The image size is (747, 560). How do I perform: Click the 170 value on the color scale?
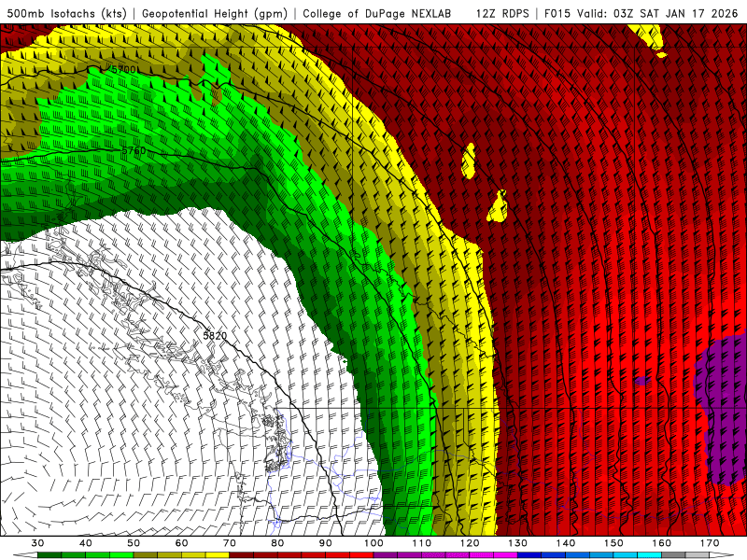point(710,543)
